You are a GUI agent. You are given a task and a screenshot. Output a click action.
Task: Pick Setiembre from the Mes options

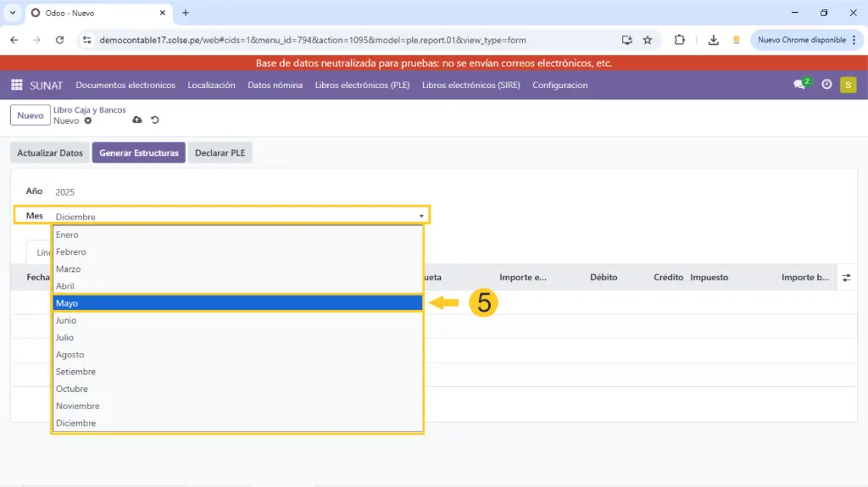(x=236, y=372)
